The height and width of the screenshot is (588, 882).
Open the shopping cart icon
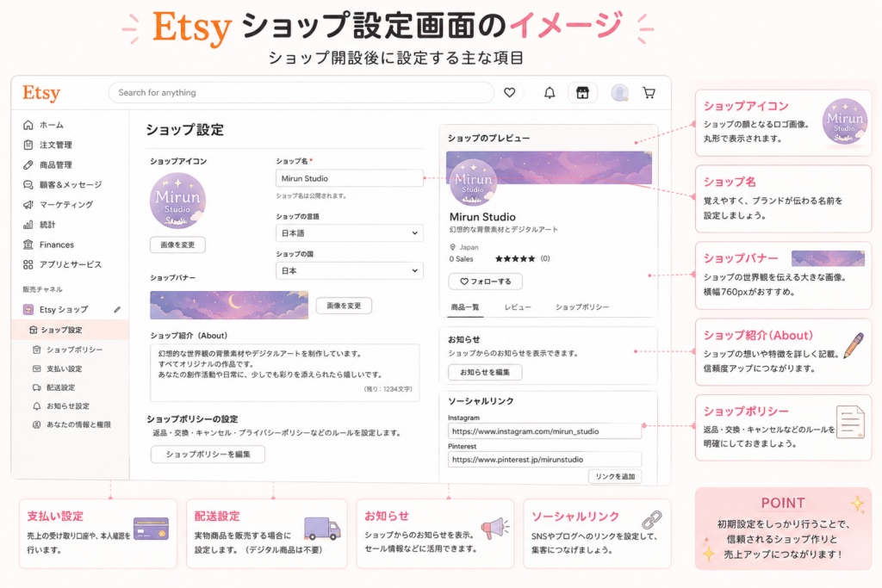click(649, 93)
